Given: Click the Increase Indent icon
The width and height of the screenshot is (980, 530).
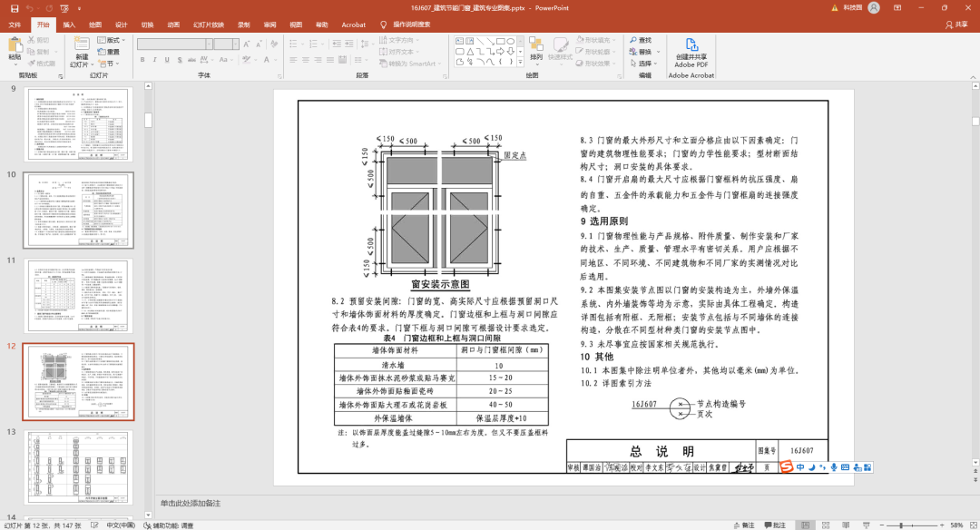Looking at the screenshot, I should 349,44.
